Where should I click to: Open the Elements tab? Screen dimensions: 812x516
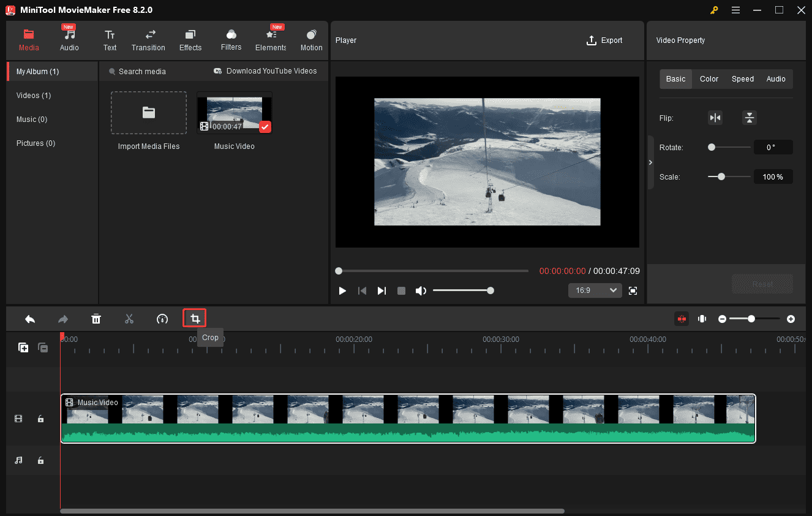(271, 39)
